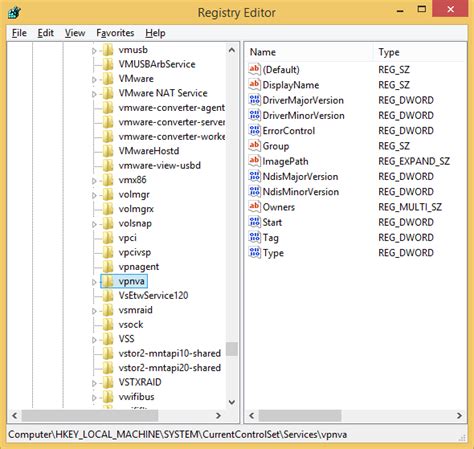Click the Start DWORD value icon
Viewport: 474px width, 449px height.
[x=254, y=222]
